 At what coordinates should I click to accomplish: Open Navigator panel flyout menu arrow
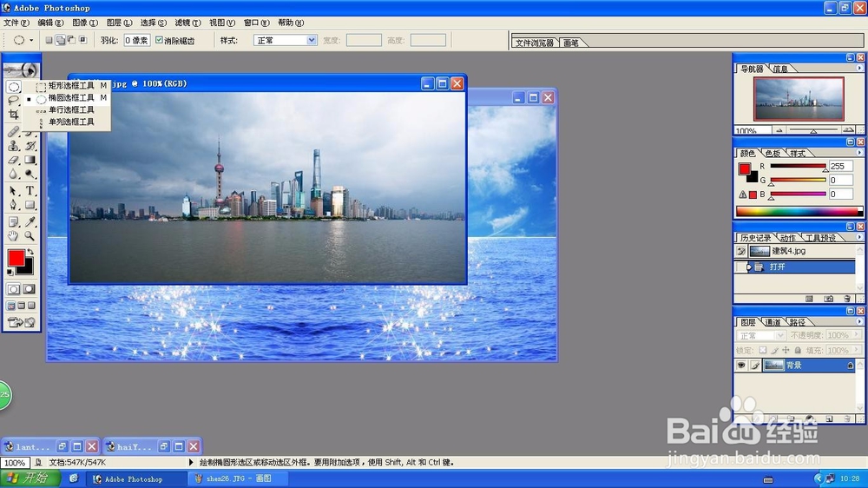[859, 68]
